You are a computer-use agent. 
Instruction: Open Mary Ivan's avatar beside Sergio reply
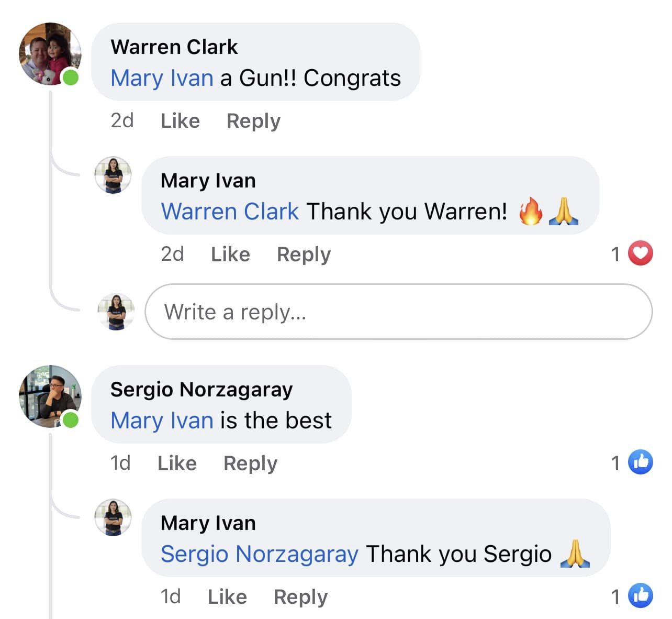point(113,517)
